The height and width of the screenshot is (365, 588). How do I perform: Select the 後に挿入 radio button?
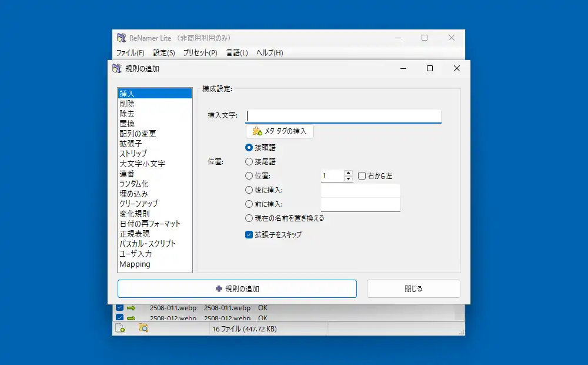pos(249,190)
